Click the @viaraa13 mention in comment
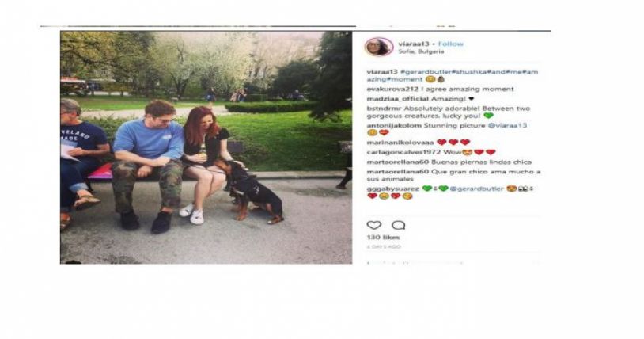The image size is (644, 339). click(507, 125)
